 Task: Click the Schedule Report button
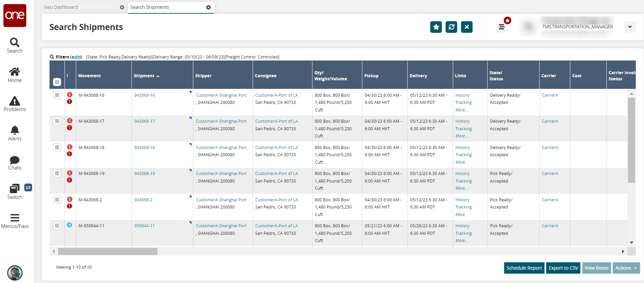[x=524, y=268]
